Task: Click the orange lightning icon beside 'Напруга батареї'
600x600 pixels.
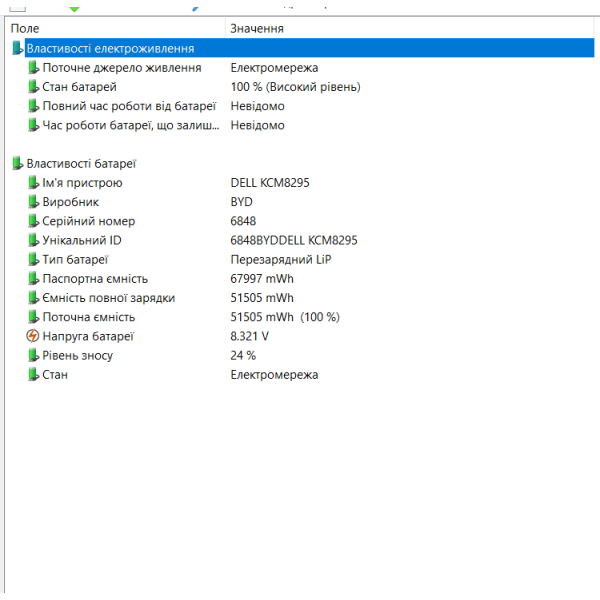Action: 33,336
